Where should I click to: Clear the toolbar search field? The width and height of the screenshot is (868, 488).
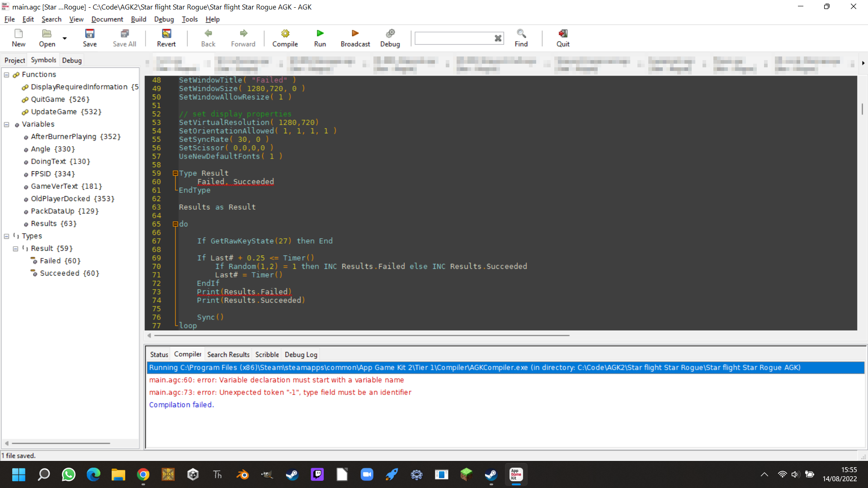[x=498, y=38]
